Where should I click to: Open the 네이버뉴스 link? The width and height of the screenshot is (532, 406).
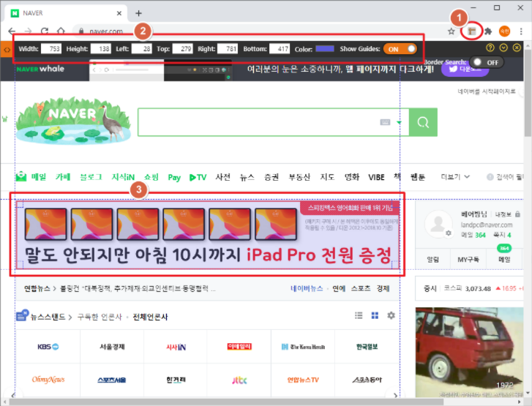[307, 289]
